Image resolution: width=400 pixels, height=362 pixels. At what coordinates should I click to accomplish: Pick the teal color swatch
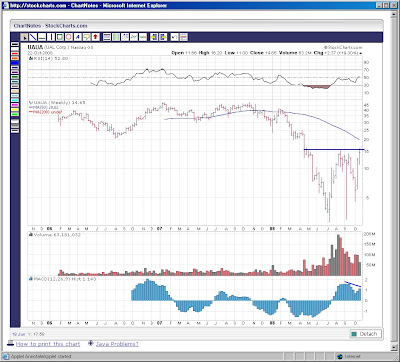[x=15, y=82]
